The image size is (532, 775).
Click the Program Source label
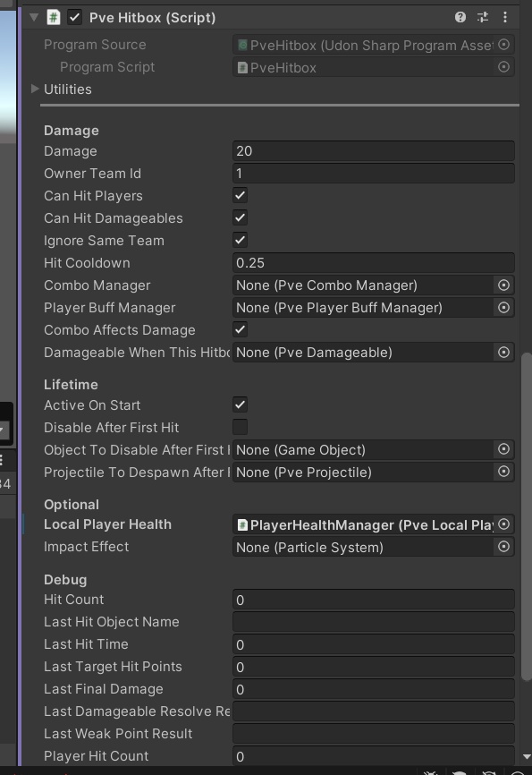(95, 45)
